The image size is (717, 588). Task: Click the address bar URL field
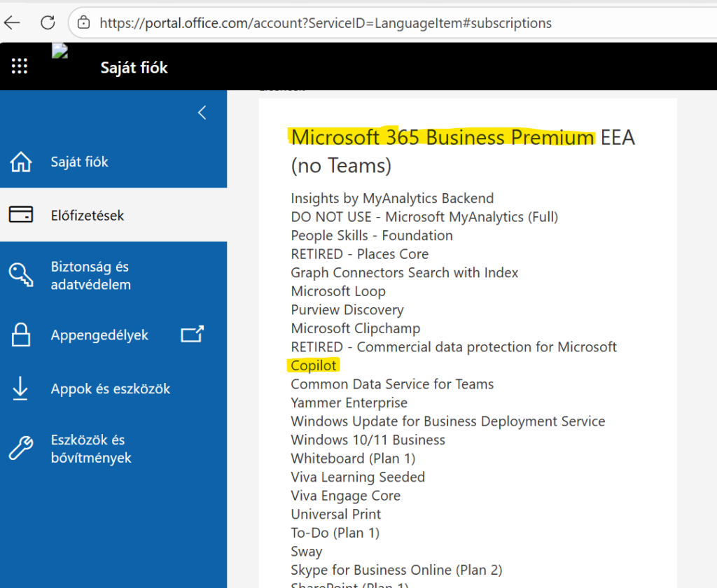tap(326, 23)
